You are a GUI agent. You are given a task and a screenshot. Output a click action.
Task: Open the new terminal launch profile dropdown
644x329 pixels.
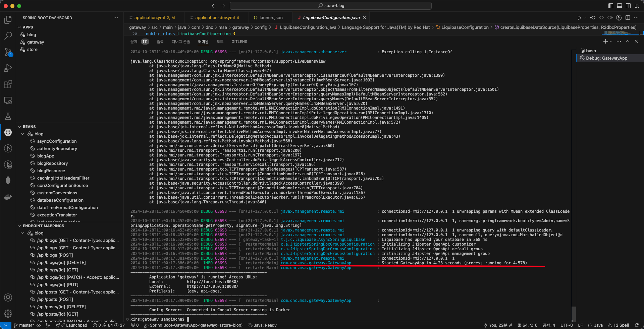(611, 42)
